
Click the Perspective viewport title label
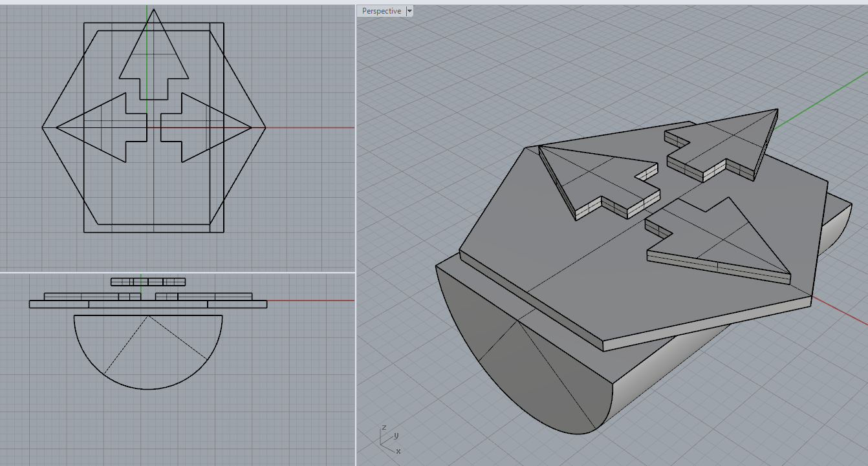click(x=381, y=11)
